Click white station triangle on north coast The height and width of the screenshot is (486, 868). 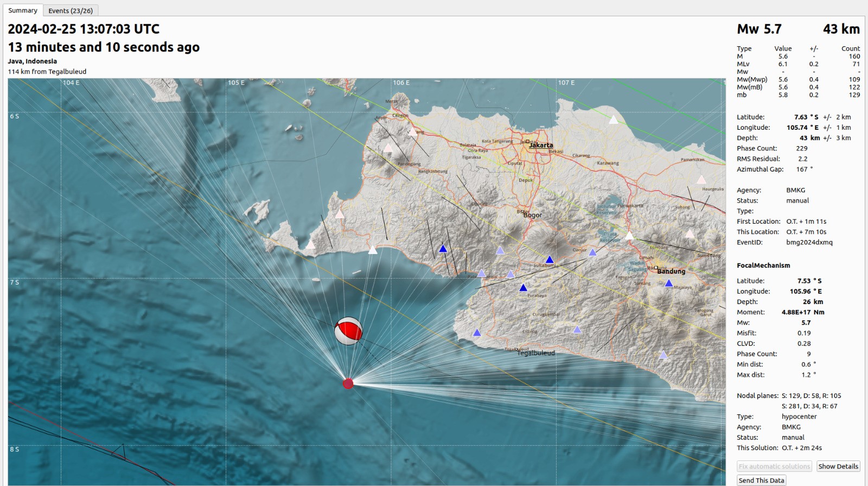(x=614, y=119)
